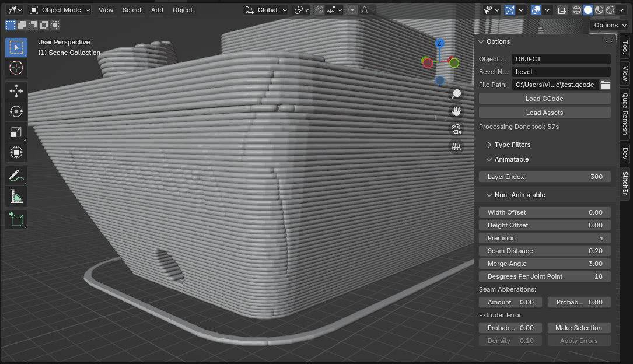Adjust the Layer Index slider

coord(544,177)
